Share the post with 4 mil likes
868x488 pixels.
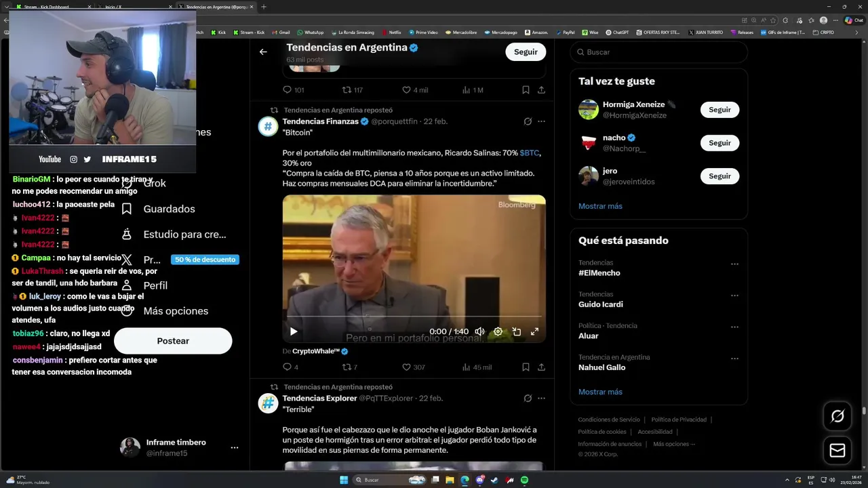click(x=541, y=89)
